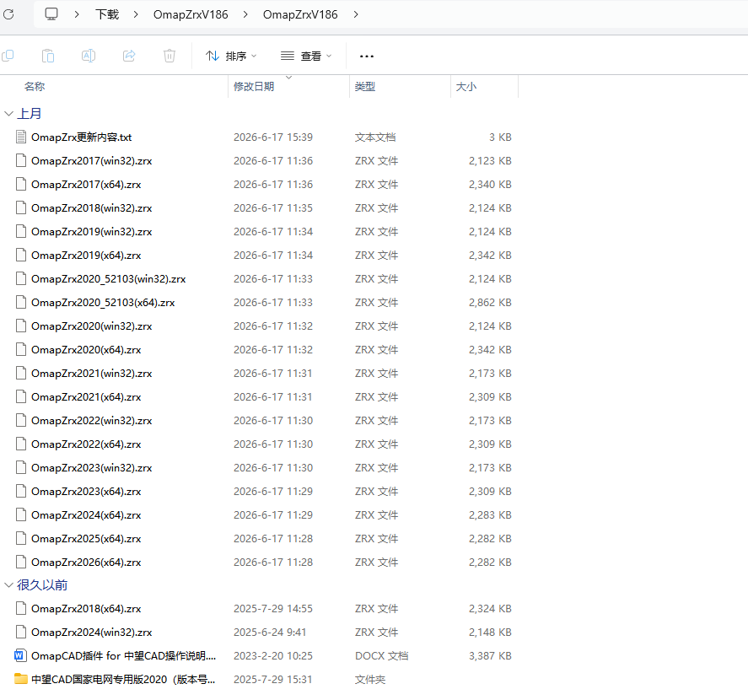This screenshot has height=700, width=748.
Task: Click the 2,862 KB size cell
Action: [x=490, y=302]
